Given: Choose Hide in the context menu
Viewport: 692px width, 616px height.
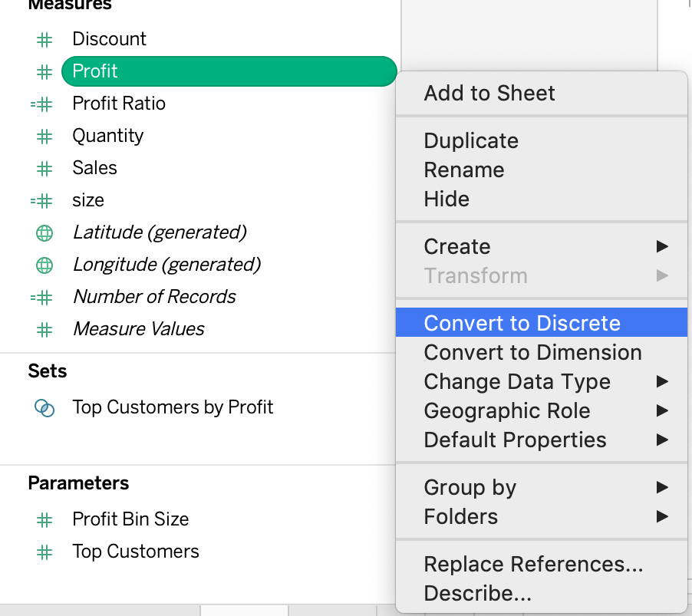Looking at the screenshot, I should 542,199.
